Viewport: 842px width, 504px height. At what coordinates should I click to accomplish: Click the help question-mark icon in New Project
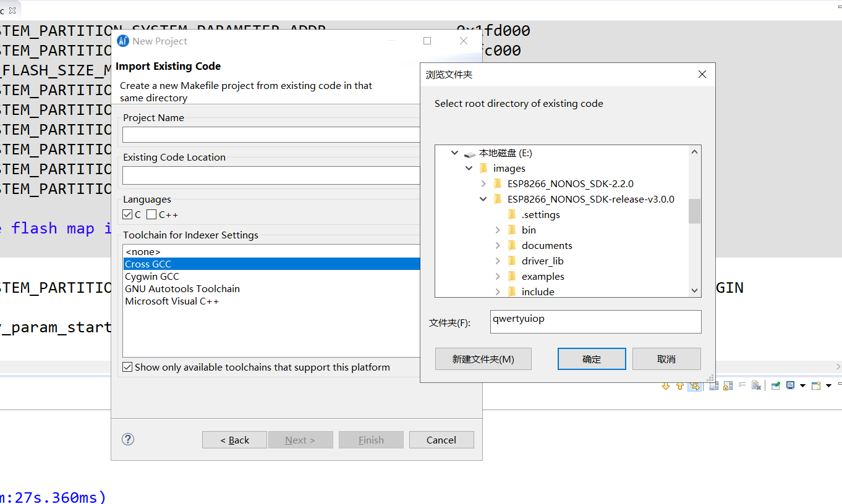click(128, 439)
